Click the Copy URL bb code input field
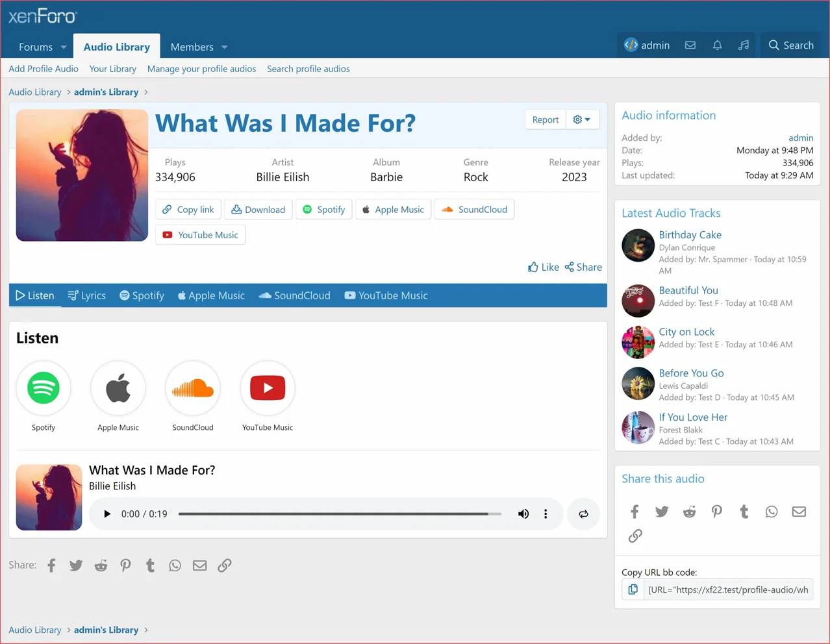The image size is (830, 644). pos(727,589)
